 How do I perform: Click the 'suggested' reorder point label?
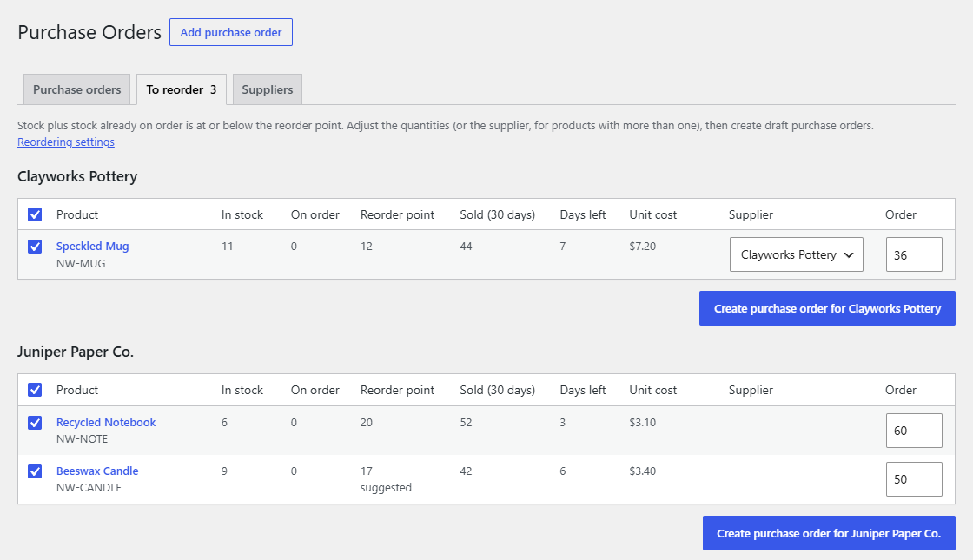386,487
